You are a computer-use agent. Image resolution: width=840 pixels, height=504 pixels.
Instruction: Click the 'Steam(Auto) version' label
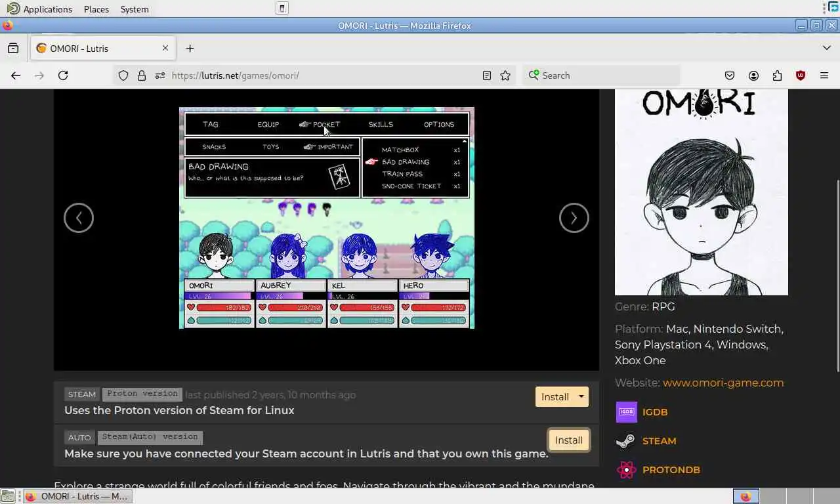(150, 437)
